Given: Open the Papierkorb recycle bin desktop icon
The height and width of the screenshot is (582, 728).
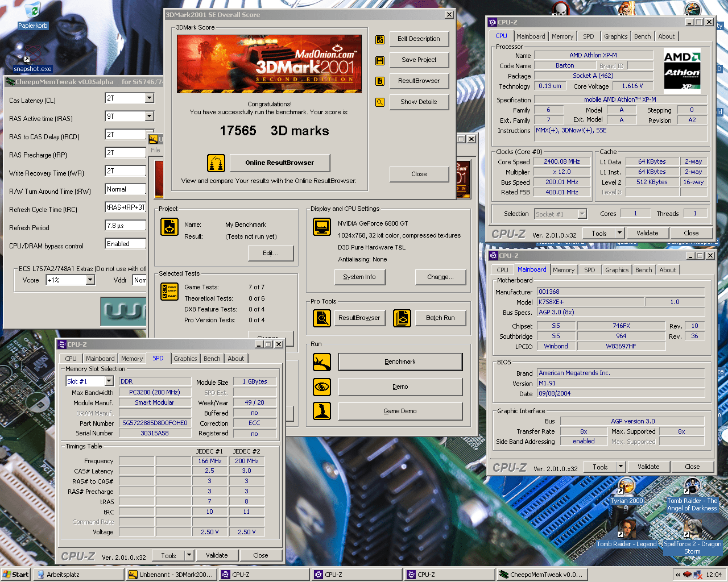Looking at the screenshot, I should click(33, 15).
